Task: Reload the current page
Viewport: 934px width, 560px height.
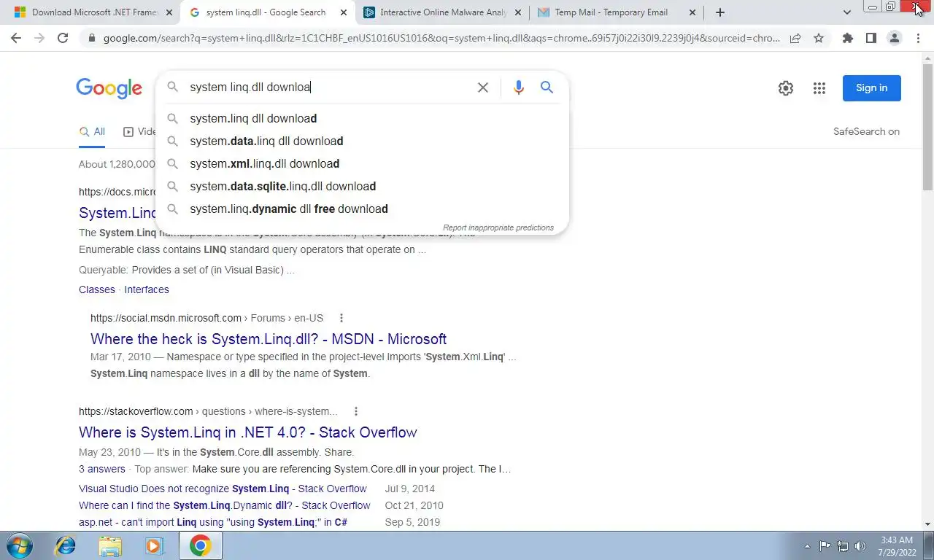Action: point(63,38)
